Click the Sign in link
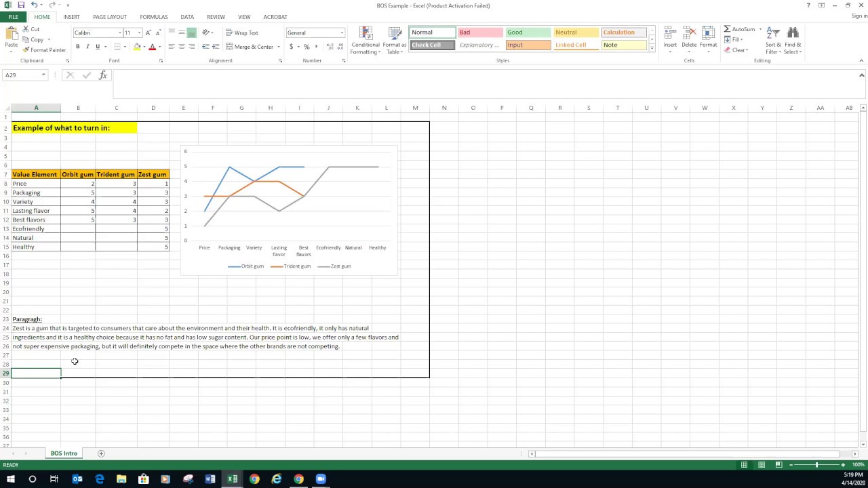This screenshot has height=488, width=868. (x=859, y=16)
